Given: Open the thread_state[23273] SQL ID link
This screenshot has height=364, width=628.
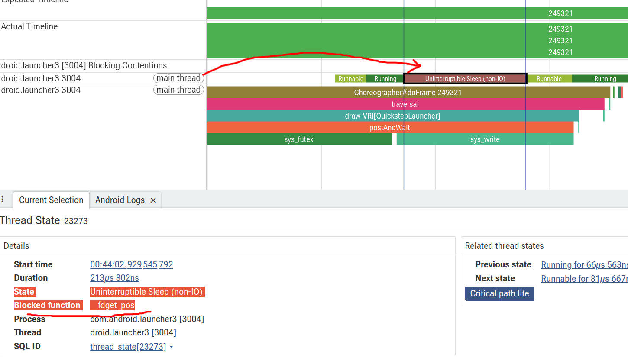Looking at the screenshot, I should tap(128, 347).
